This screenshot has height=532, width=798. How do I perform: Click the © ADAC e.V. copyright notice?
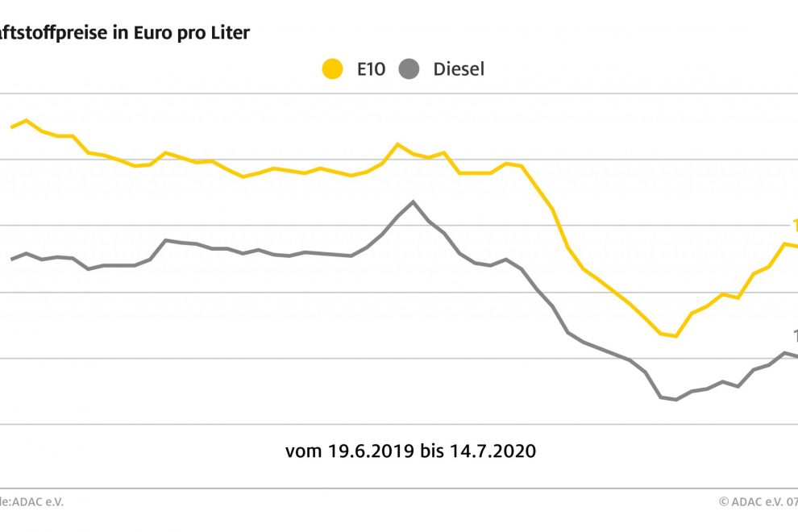(x=758, y=501)
